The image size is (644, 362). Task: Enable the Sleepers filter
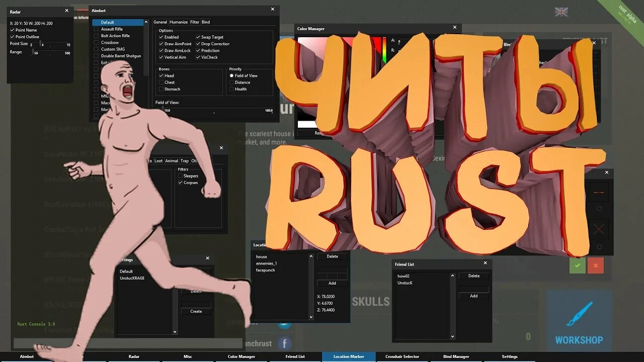click(181, 176)
